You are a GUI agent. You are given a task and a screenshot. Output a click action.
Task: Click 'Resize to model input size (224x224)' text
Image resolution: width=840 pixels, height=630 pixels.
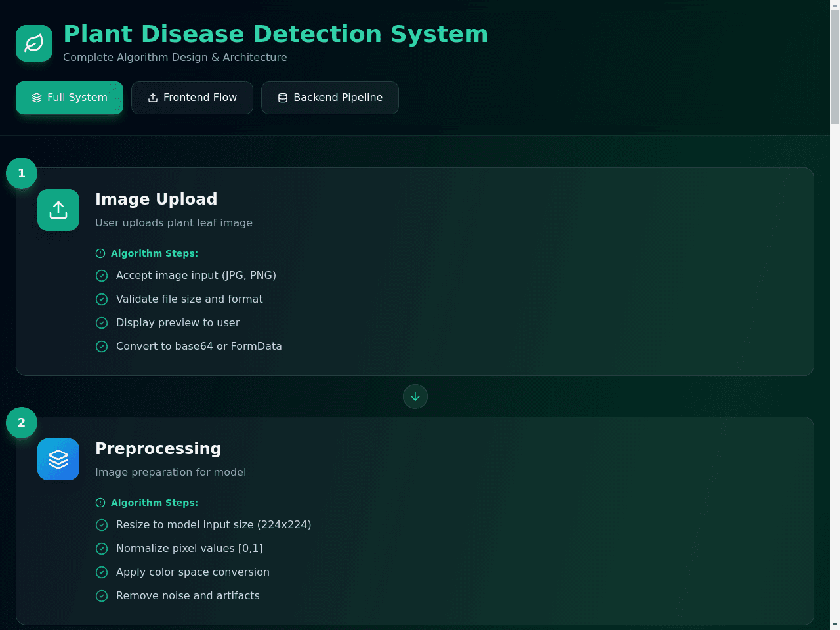pyautogui.click(x=214, y=524)
